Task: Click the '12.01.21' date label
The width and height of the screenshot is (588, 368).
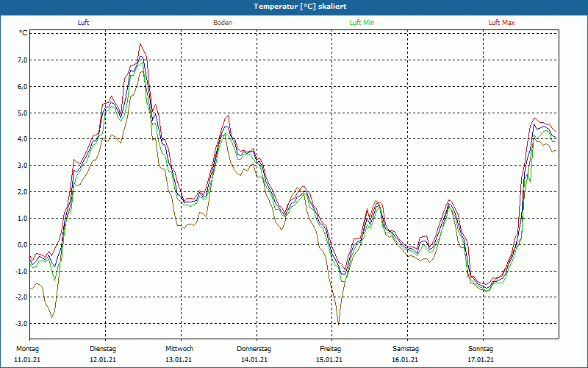Action: click(x=103, y=360)
